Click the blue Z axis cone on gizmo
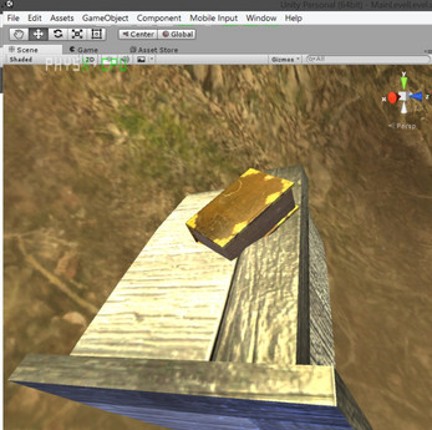Viewport: 432px width, 430px height. pyautogui.click(x=416, y=97)
